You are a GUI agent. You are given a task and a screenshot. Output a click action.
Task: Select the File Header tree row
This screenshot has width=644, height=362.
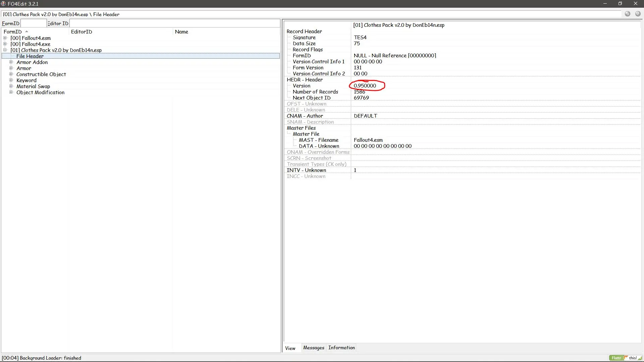tap(141, 56)
